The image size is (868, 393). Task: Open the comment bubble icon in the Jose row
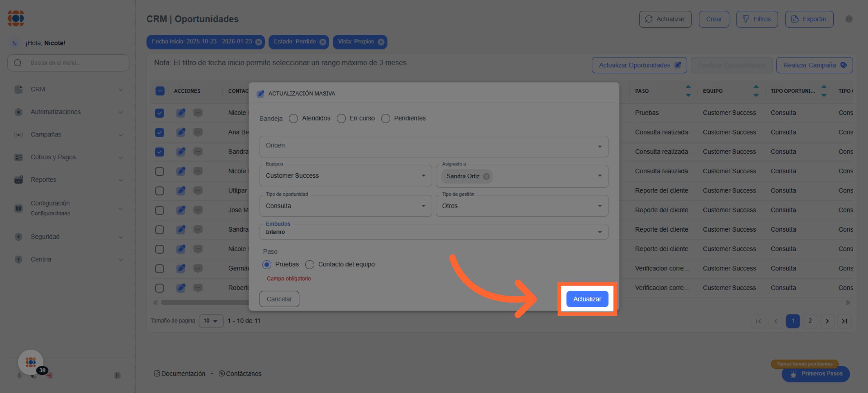pyautogui.click(x=197, y=210)
